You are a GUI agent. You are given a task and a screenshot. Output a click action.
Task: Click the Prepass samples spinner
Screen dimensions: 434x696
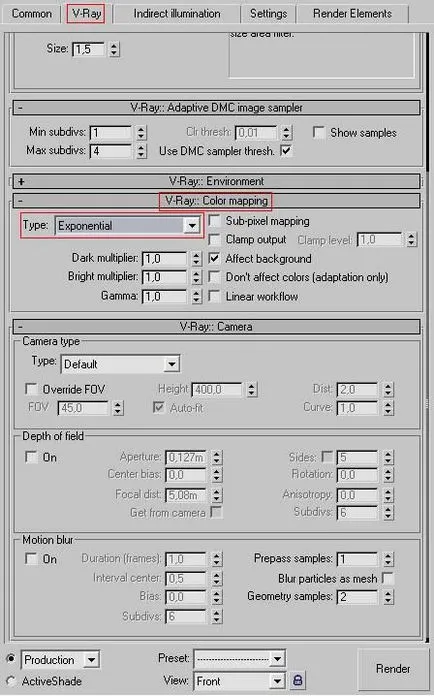388,559
